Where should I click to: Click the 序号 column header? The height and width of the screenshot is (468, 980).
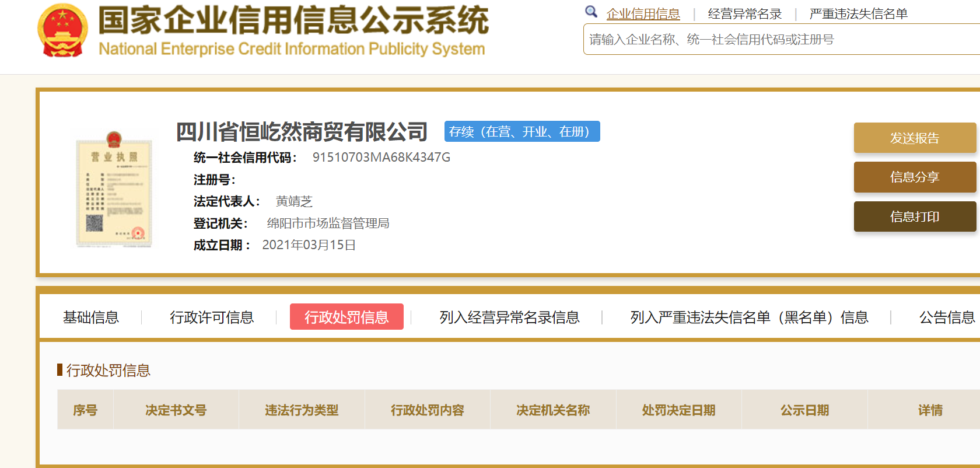tap(85, 410)
